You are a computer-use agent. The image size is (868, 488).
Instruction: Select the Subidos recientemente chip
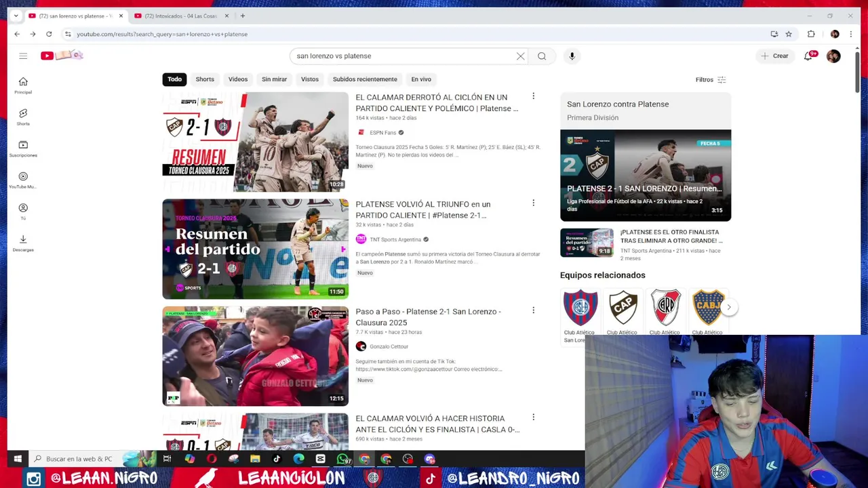(365, 79)
